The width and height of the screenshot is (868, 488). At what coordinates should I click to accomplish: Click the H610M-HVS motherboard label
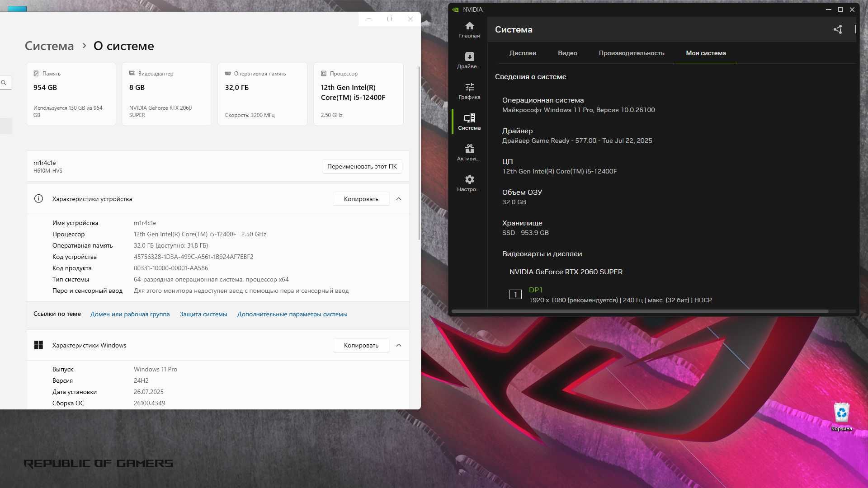click(x=48, y=171)
